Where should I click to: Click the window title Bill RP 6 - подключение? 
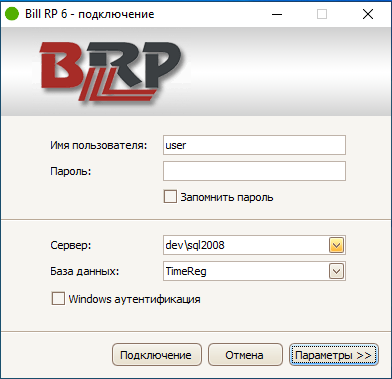[90, 14]
